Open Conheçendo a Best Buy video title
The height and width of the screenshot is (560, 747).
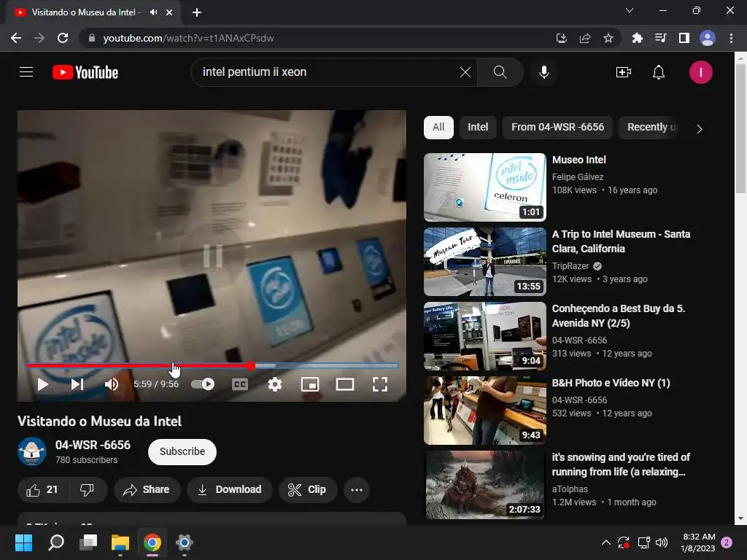tap(619, 316)
